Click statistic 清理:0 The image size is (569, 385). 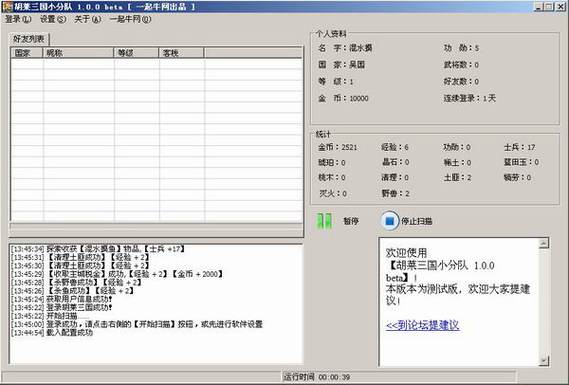(395, 177)
